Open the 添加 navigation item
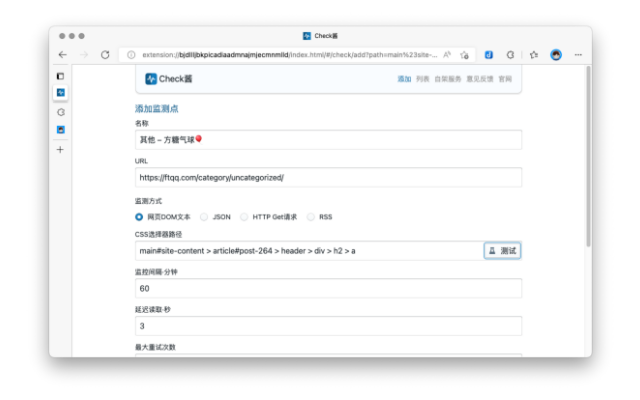 coord(404,79)
